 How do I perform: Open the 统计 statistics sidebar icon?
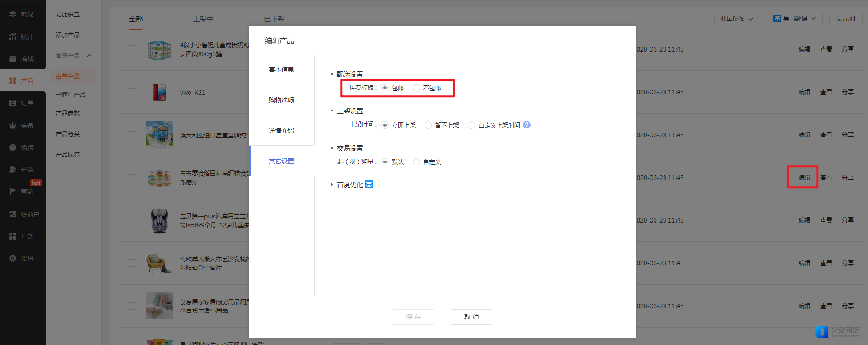pyautogui.click(x=13, y=37)
